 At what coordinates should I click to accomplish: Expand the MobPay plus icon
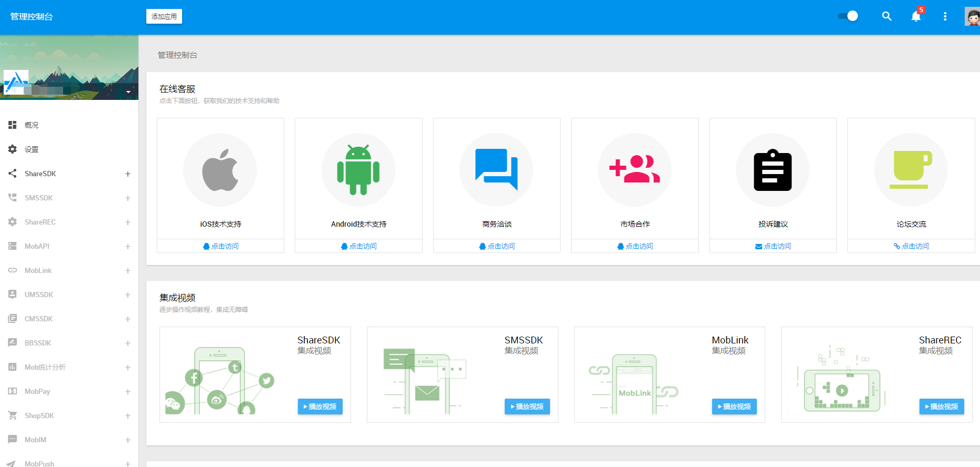pyautogui.click(x=127, y=391)
